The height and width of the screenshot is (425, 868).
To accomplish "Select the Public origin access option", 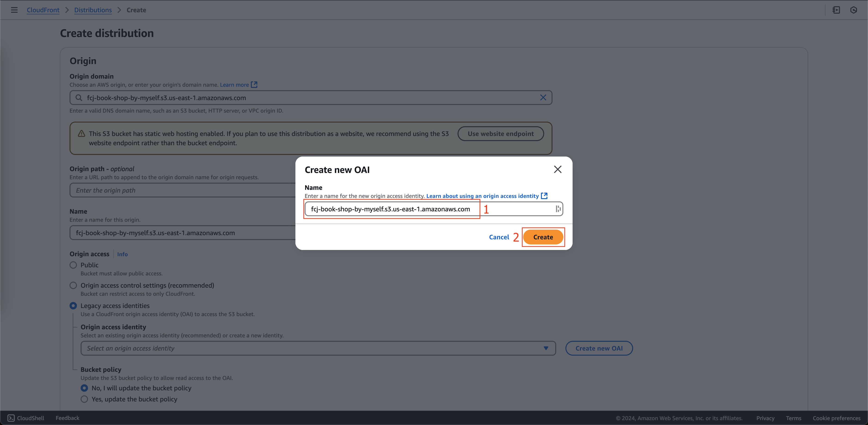I will tap(73, 265).
